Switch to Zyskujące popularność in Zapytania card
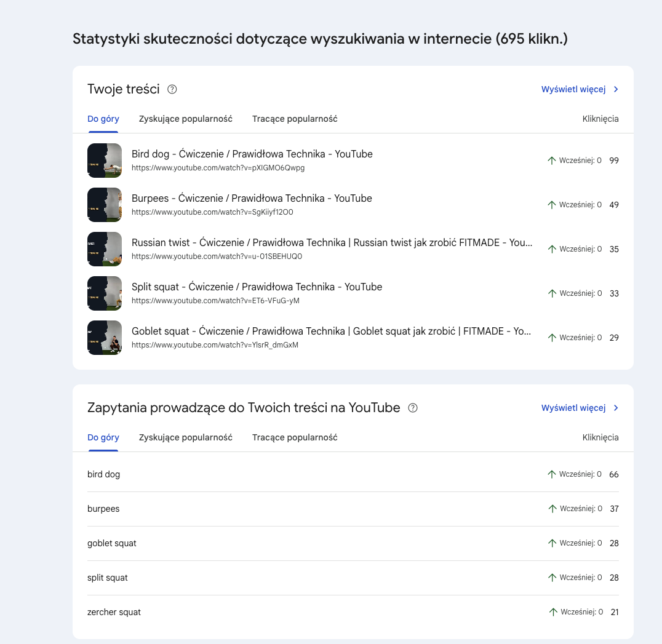This screenshot has width=662, height=644. pyautogui.click(x=186, y=437)
